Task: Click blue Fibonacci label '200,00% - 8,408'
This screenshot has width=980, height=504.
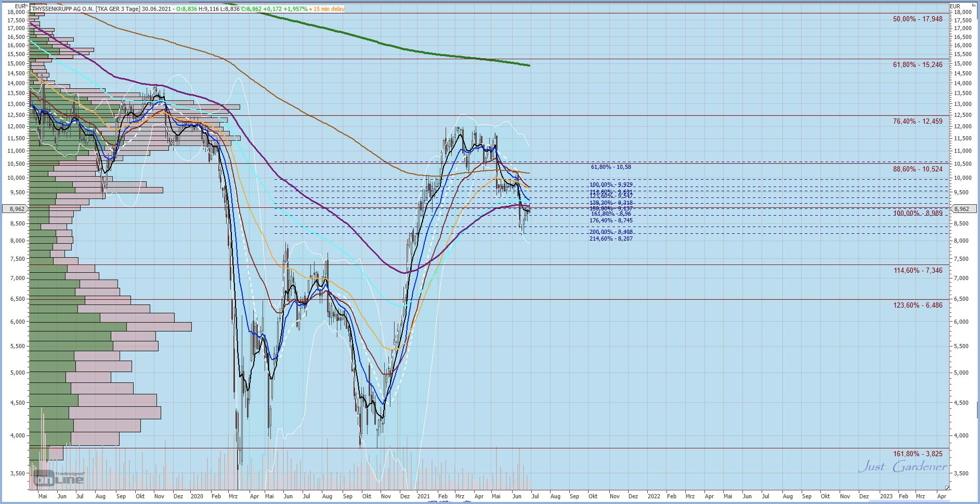Action: tap(611, 232)
